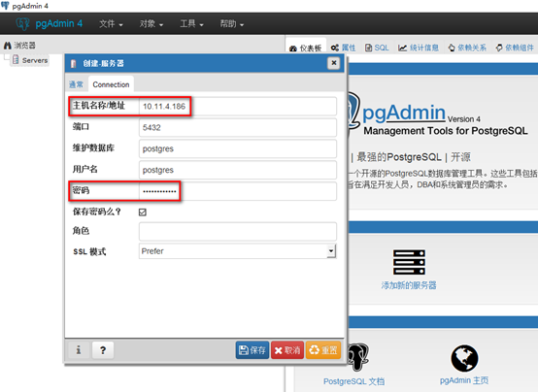Image resolution: width=538 pixels, height=392 pixels.
Task: Toggle the 保存密码么 checkbox
Action: coord(143,212)
